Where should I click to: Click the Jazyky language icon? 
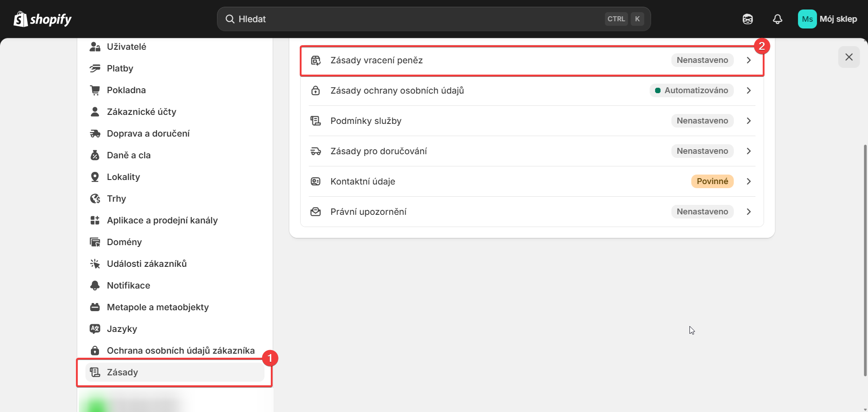point(95,329)
